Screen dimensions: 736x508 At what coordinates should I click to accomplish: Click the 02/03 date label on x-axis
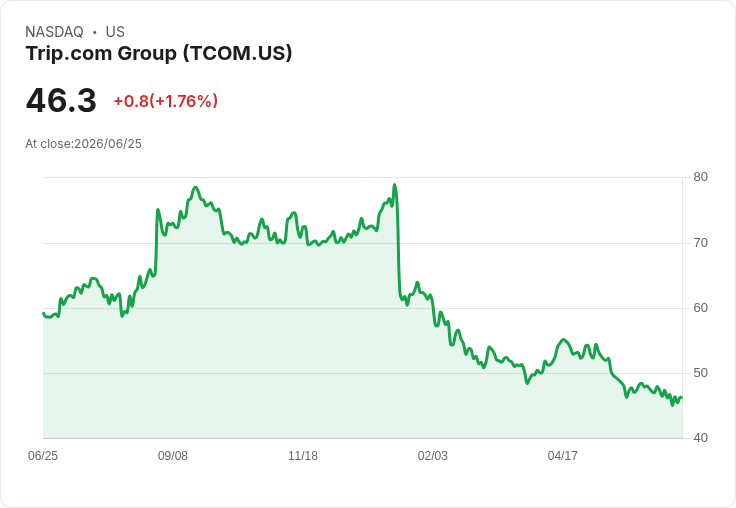pos(433,455)
